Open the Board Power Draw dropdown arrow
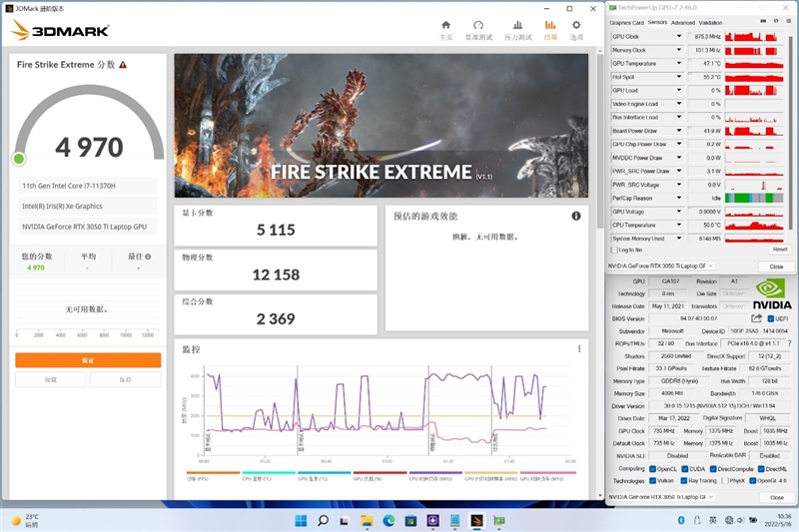 click(x=679, y=131)
